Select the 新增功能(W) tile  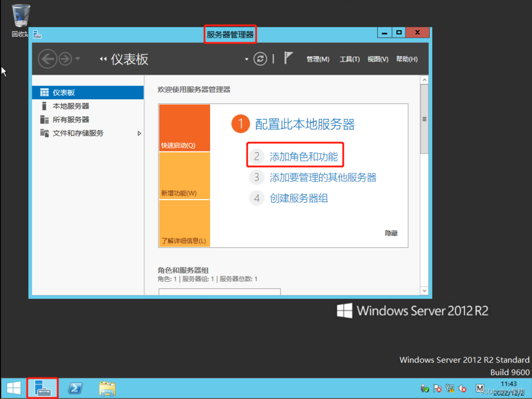click(185, 176)
